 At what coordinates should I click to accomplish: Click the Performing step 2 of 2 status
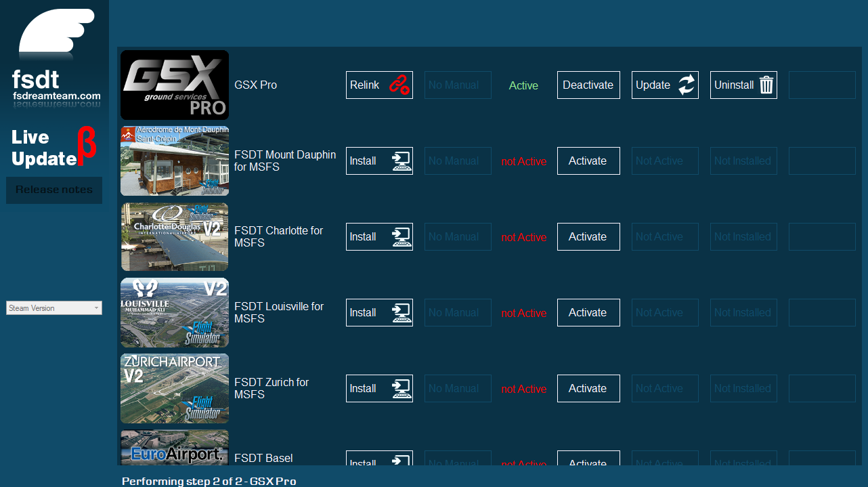tap(209, 482)
